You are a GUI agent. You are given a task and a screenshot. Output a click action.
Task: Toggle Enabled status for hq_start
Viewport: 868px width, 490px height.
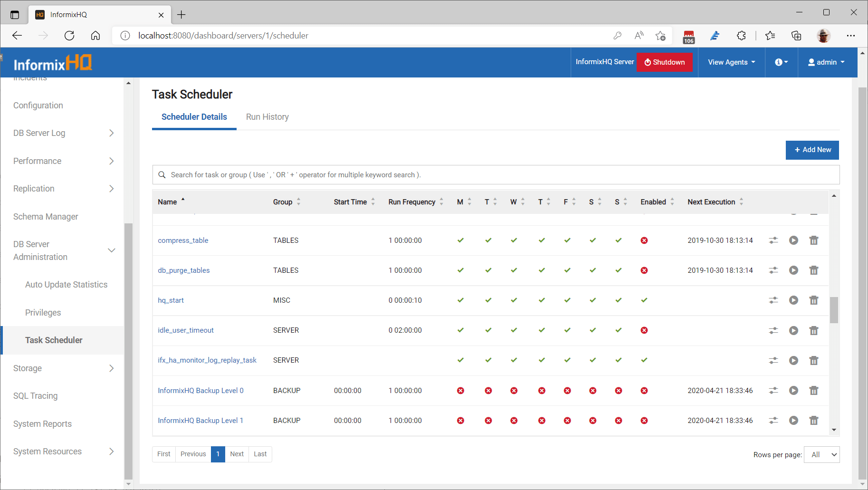[644, 300]
